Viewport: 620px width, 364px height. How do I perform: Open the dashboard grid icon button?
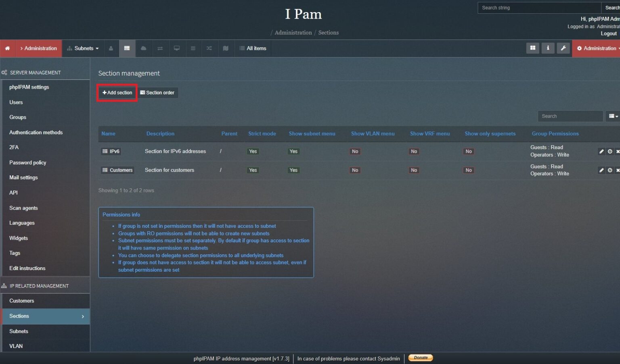532,48
